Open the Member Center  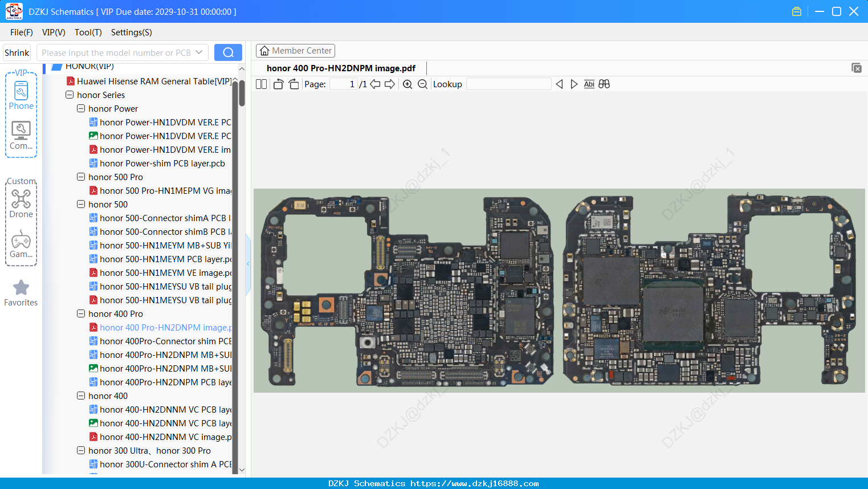(x=295, y=51)
